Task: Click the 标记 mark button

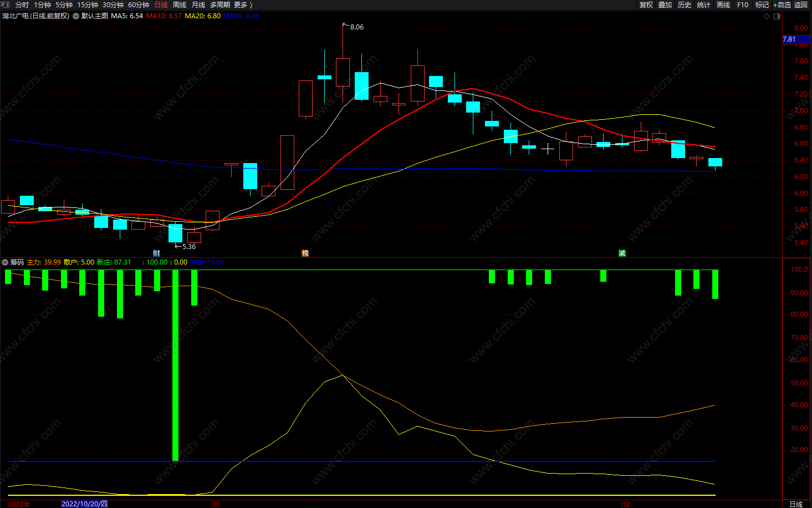Action: [762, 5]
